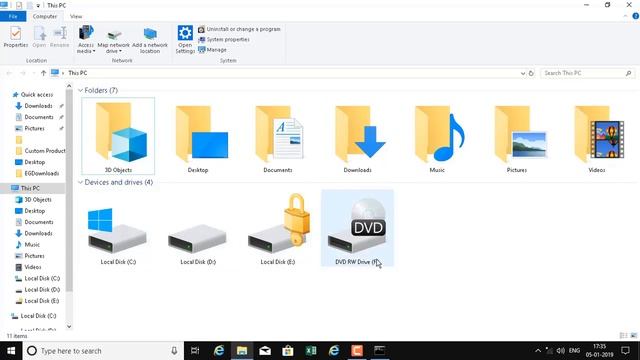Open pinned Downloads under Quick access
The height and width of the screenshot is (360, 640).
pyautogui.click(x=38, y=106)
